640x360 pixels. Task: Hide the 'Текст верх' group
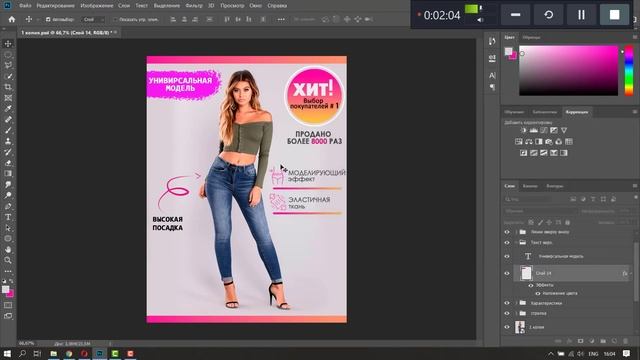(507, 242)
